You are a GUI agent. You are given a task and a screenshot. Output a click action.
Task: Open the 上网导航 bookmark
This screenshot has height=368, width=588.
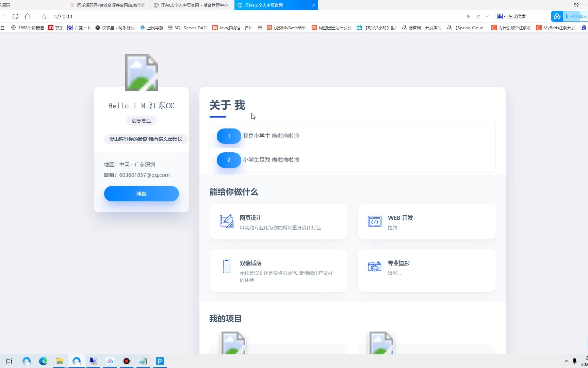[x=152, y=28]
